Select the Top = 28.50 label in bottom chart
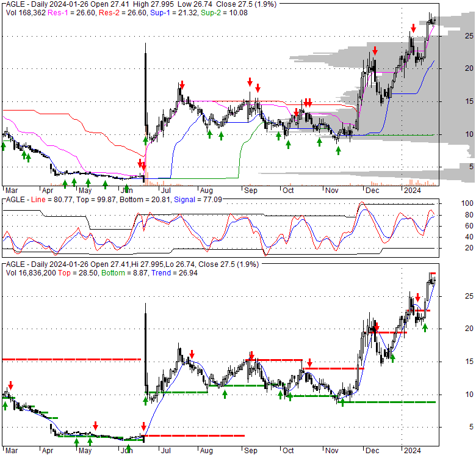 78,273
